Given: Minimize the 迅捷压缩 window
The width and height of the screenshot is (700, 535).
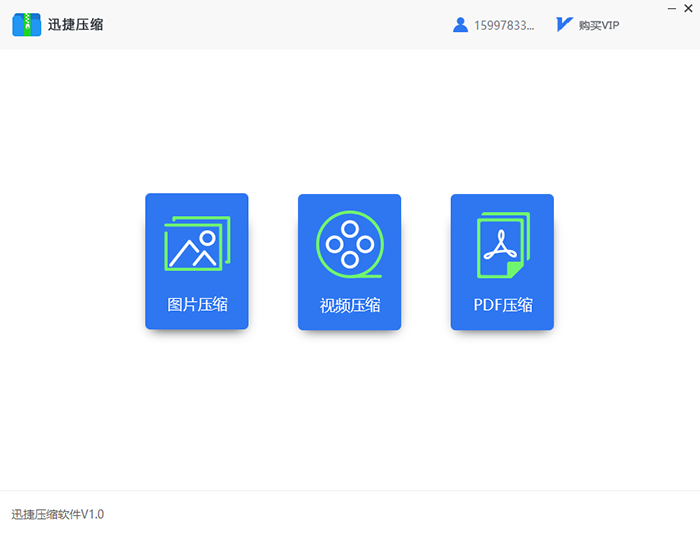Looking at the screenshot, I should pos(671,8).
